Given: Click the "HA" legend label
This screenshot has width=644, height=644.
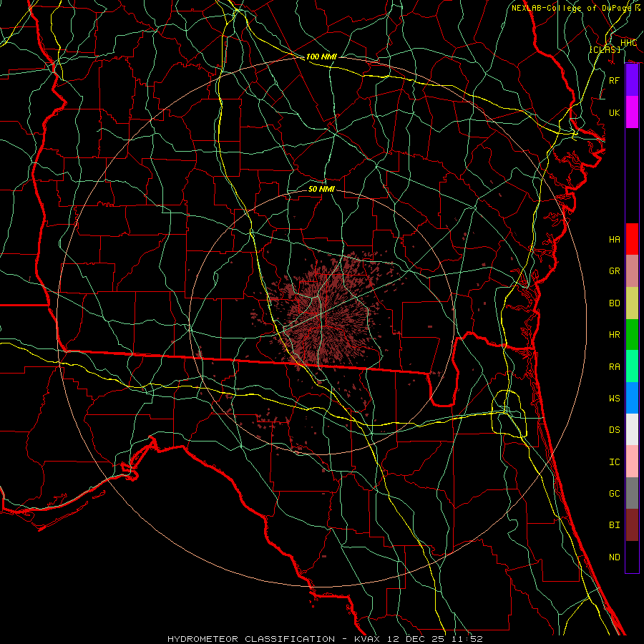Looking at the screenshot, I should pos(614,240).
